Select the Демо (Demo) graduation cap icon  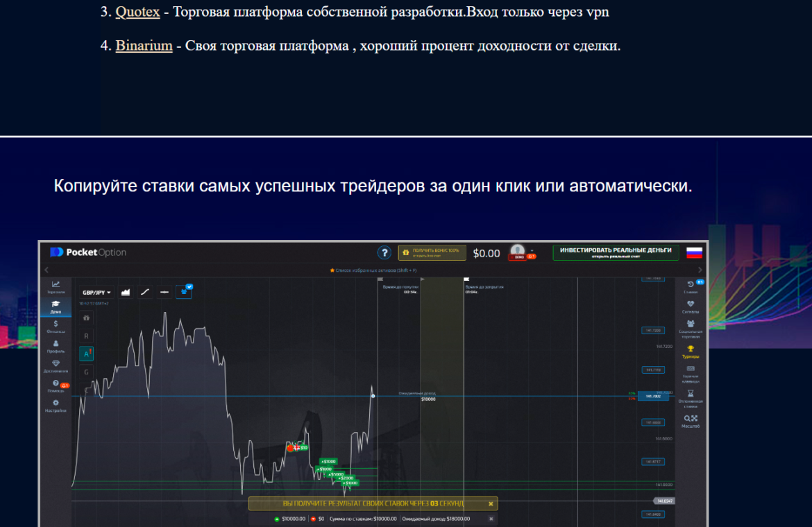pyautogui.click(x=56, y=306)
